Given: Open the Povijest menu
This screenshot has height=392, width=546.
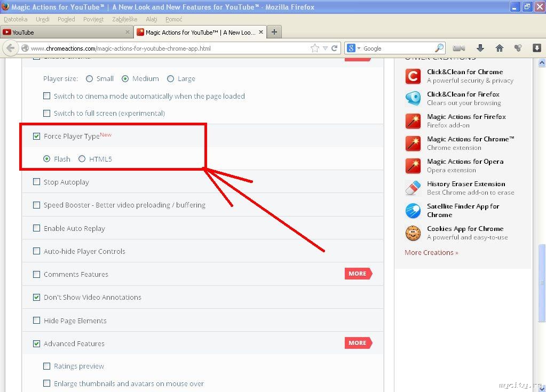Looking at the screenshot, I should (x=93, y=19).
